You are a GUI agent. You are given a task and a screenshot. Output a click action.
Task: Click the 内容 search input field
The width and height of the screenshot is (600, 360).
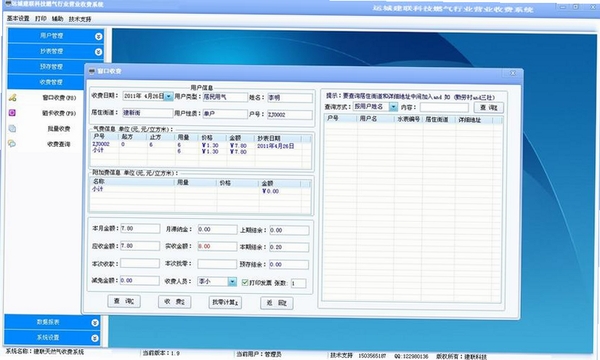[444, 107]
